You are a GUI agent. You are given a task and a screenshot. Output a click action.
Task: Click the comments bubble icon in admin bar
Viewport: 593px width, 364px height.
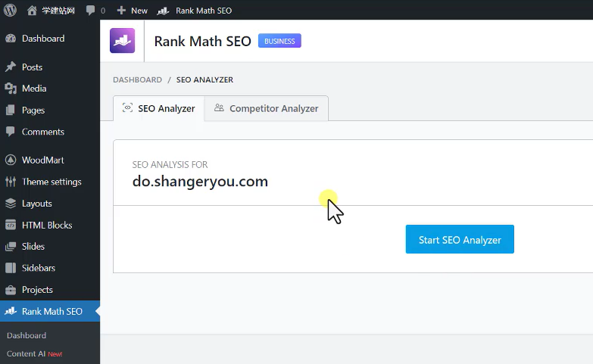coord(92,11)
